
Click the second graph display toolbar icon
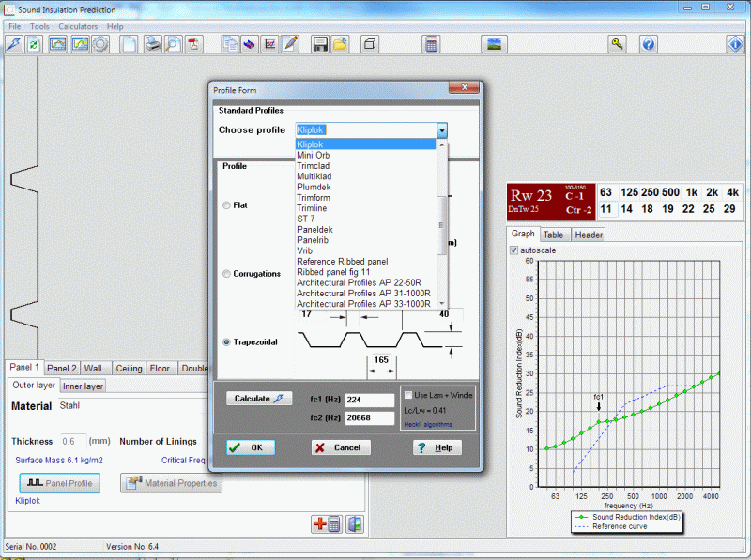coord(80,44)
